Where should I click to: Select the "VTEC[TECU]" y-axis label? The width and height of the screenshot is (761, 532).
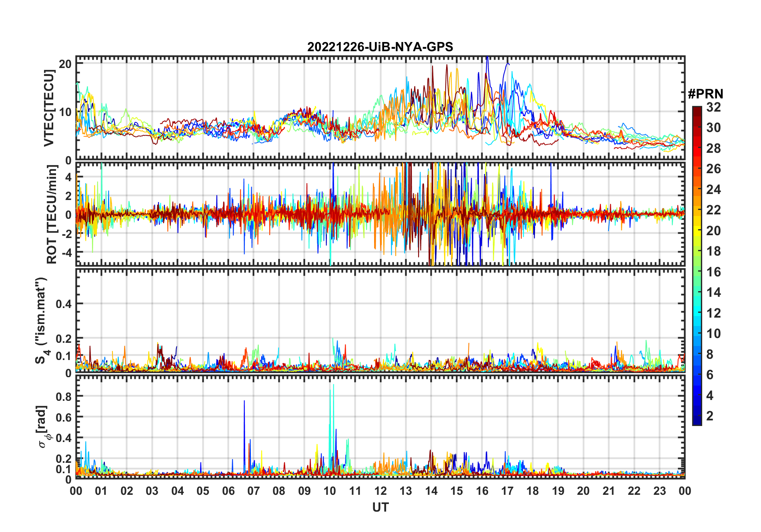[x=49, y=108]
